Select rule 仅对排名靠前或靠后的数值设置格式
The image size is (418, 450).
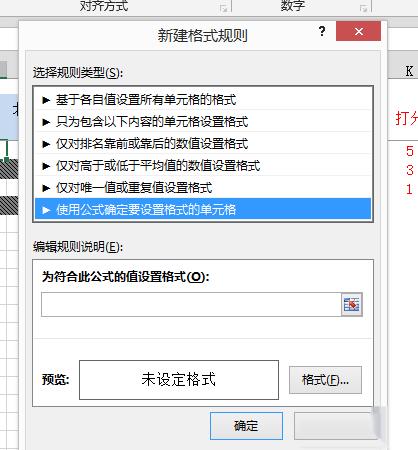203,144
